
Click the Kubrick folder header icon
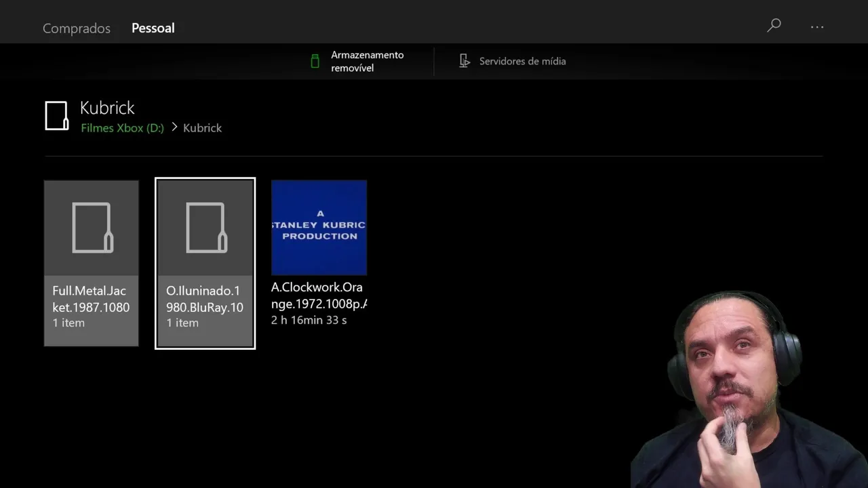[x=57, y=116]
